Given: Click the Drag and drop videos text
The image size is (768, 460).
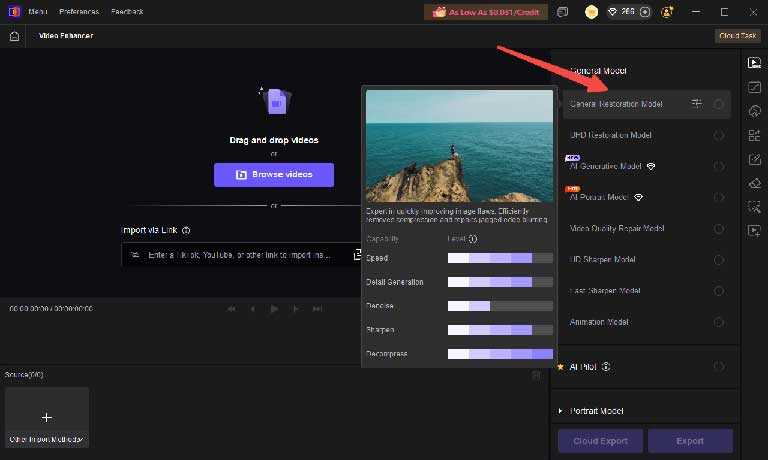Looking at the screenshot, I should point(274,140).
